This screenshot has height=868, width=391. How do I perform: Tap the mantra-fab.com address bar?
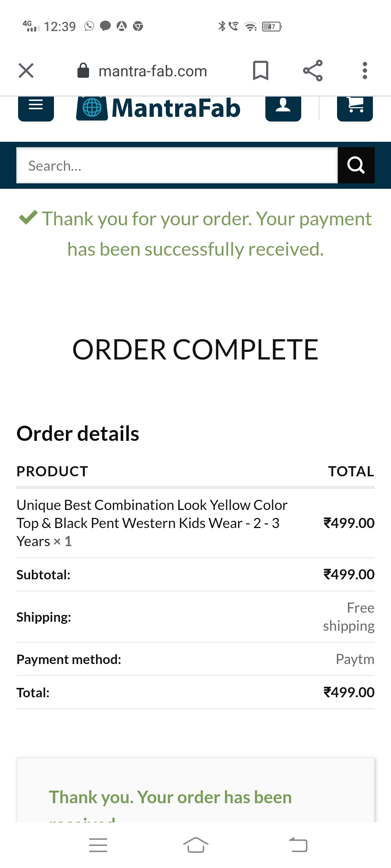152,71
